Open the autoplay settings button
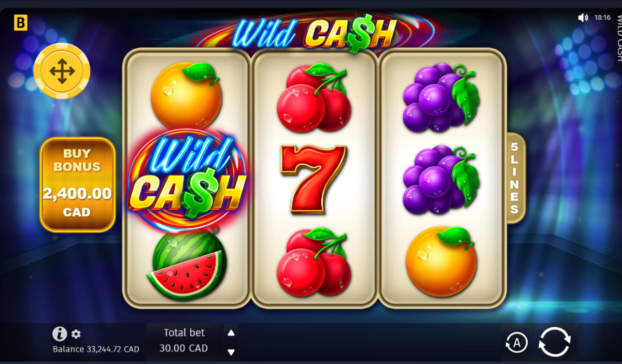 tap(516, 342)
